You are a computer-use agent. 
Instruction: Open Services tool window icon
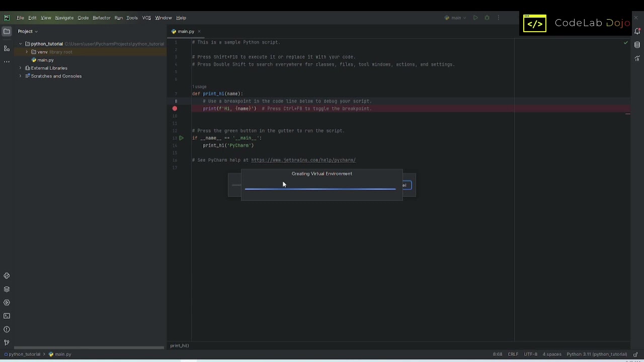[x=7, y=303]
